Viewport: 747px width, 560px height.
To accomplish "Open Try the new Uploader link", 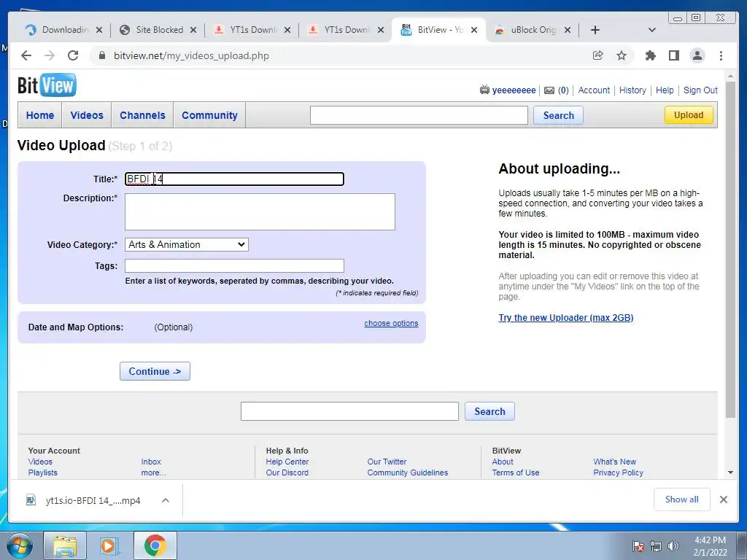I will (566, 318).
